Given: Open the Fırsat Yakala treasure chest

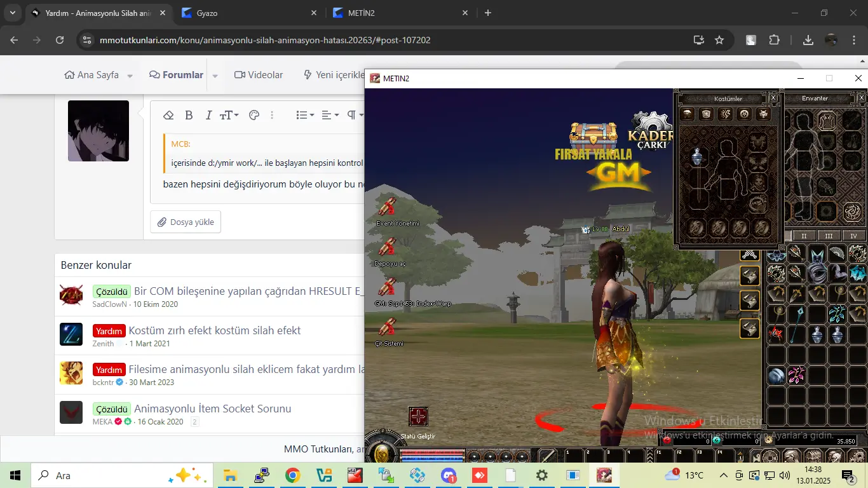Looking at the screenshot, I should click(593, 134).
